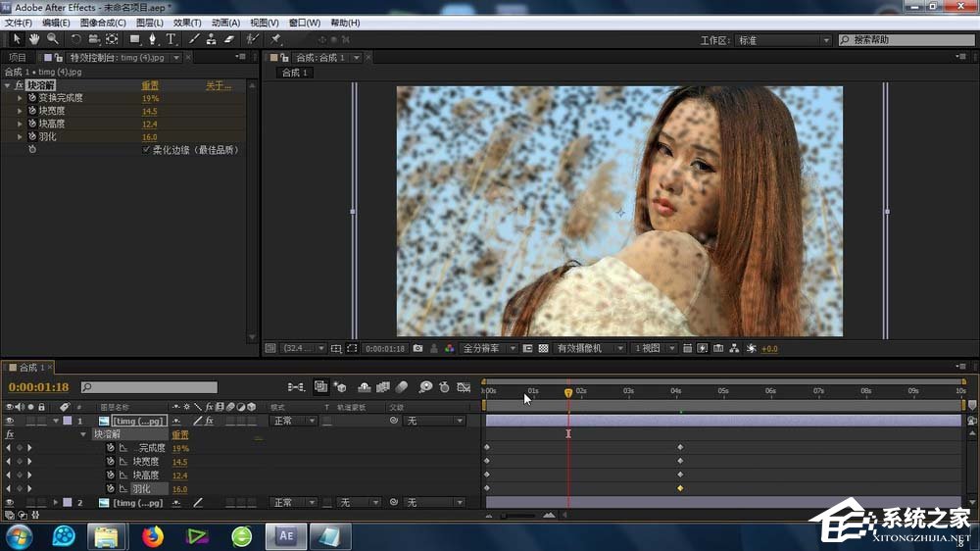Click the 关于... link for 块溶解 effect

(218, 86)
